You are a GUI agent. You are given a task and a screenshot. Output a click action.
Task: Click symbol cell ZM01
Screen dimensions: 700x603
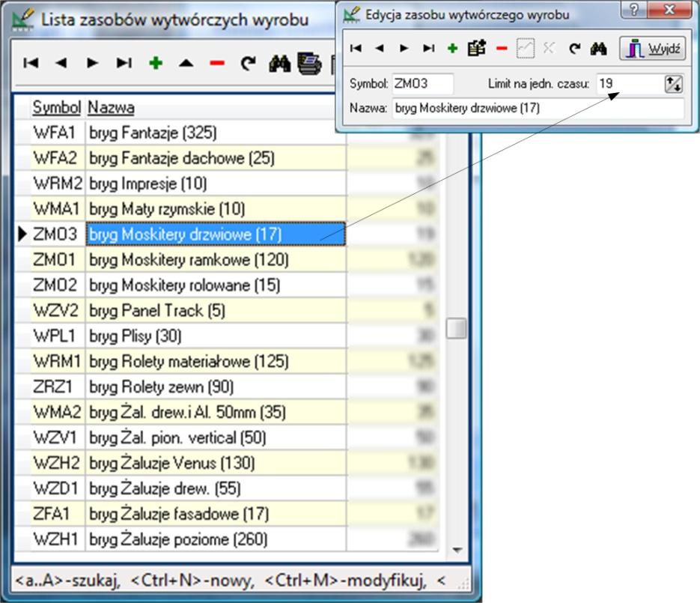(58, 259)
